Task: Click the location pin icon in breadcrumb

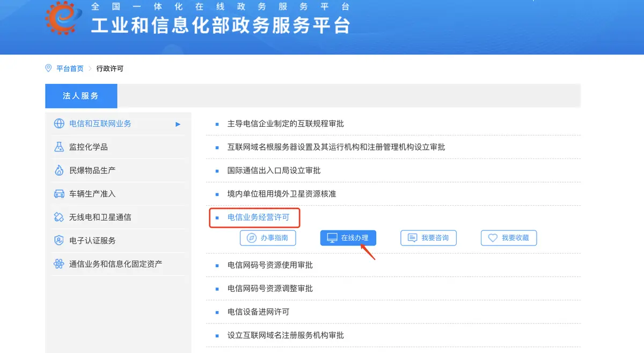Action: tap(49, 68)
